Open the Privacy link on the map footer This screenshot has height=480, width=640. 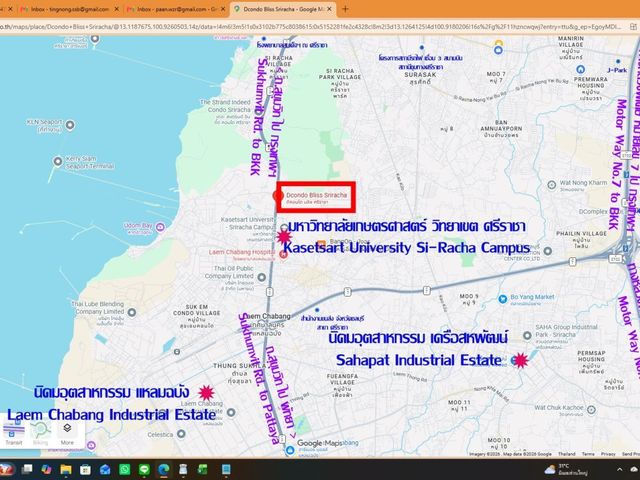[608, 454]
